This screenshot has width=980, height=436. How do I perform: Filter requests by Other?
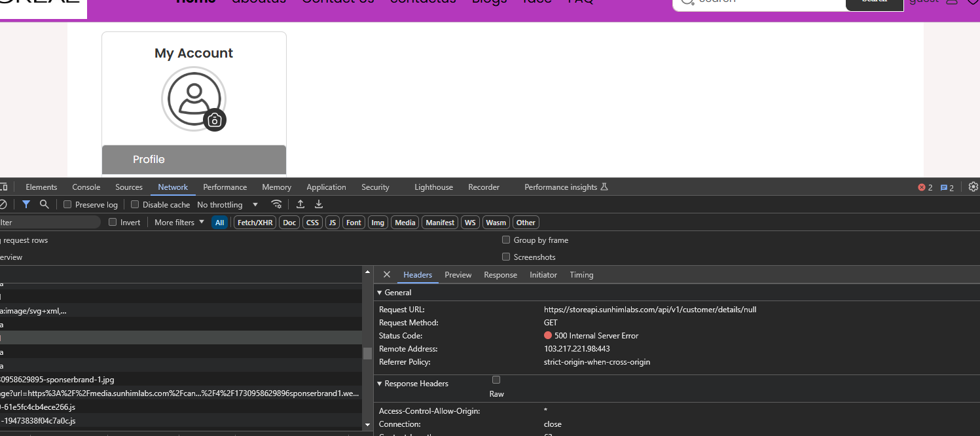[526, 223]
